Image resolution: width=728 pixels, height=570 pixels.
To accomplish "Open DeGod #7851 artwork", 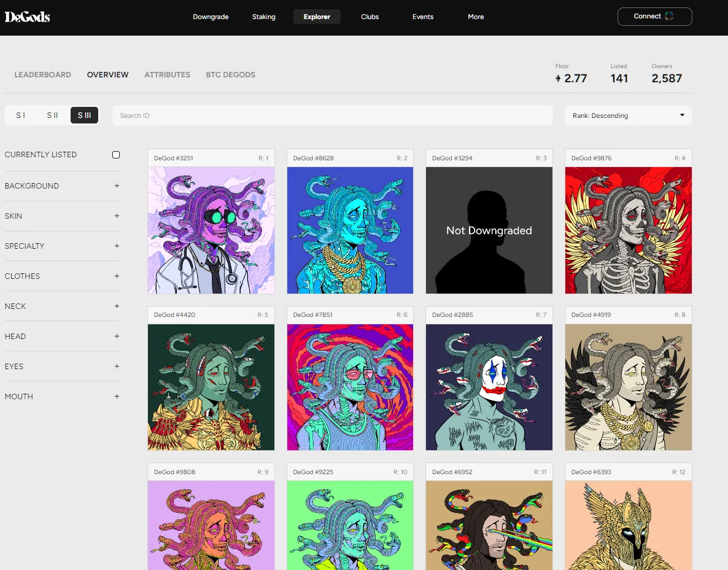I will 350,388.
